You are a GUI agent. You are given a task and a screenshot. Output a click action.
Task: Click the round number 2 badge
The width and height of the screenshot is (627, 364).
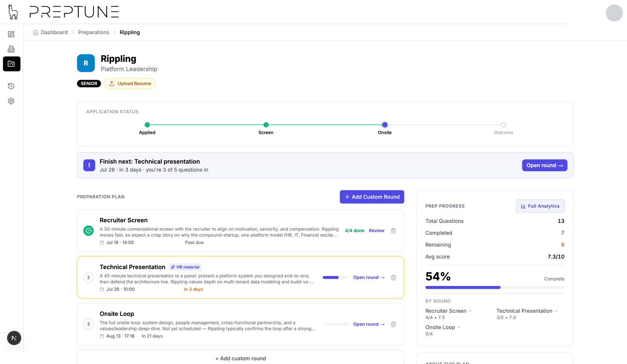coord(89,278)
